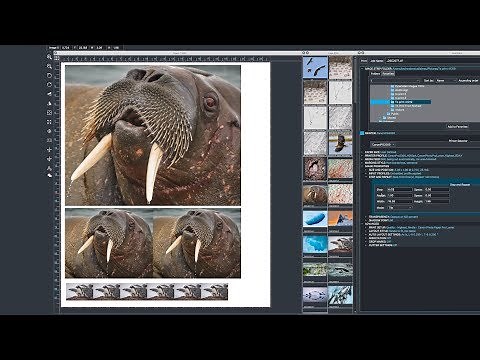Toggle the PRINTER section checkbox
Screen dimensions: 480x360
tap(362, 133)
